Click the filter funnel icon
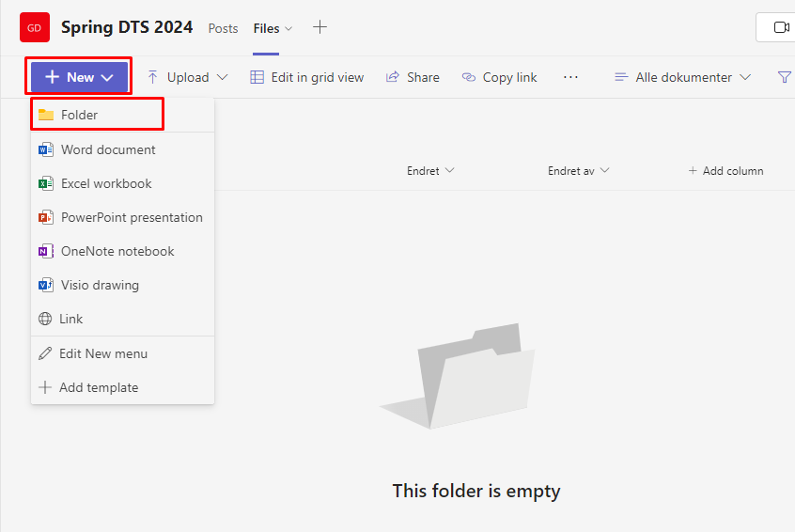This screenshot has height=532, width=795. coord(784,77)
